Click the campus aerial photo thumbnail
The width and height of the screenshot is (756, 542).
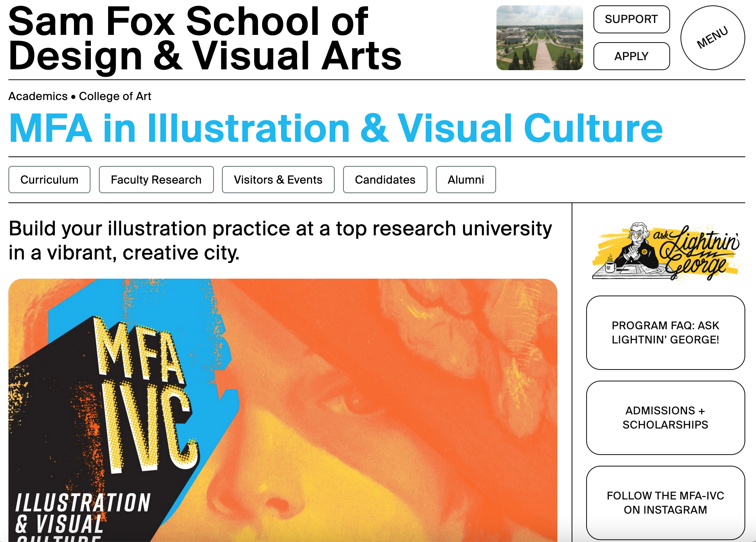coord(539,38)
